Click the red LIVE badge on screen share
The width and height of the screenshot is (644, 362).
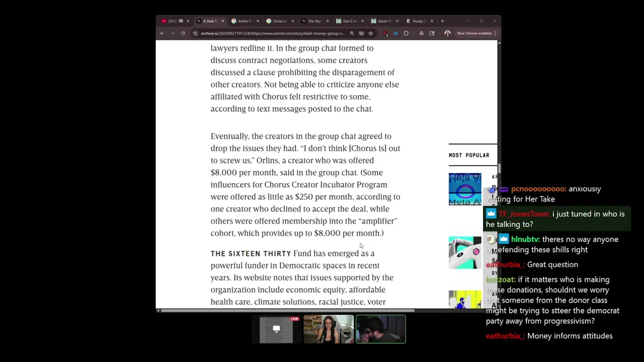click(294, 319)
